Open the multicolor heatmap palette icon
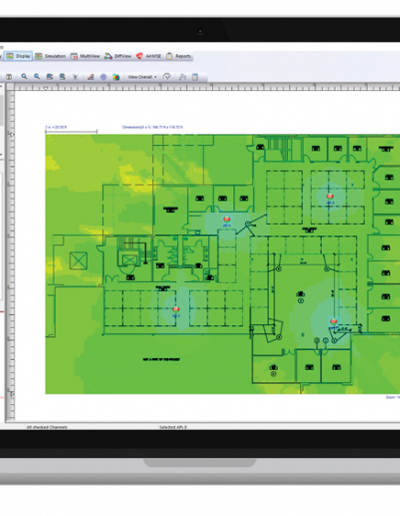400x516 pixels. pos(116,77)
